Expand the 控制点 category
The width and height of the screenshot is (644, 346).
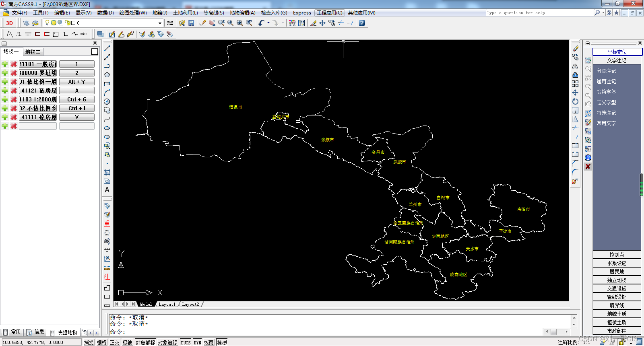(x=617, y=255)
